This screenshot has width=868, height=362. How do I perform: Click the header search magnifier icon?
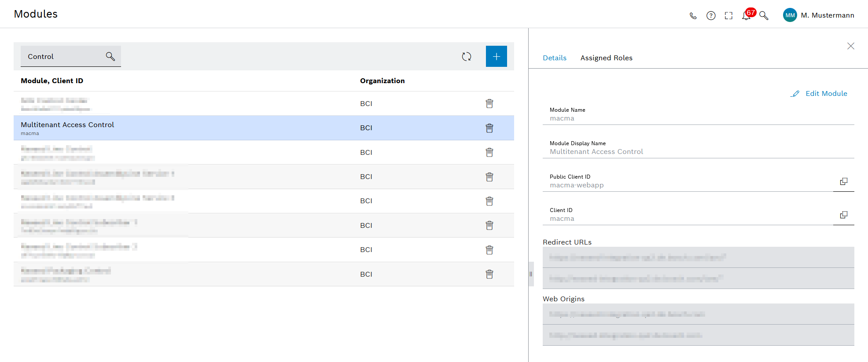[x=764, y=16]
